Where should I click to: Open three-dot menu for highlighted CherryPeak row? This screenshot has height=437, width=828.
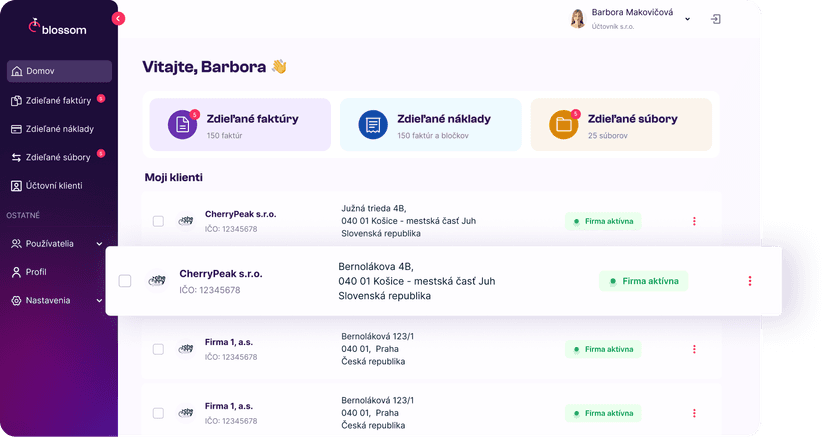(749, 281)
